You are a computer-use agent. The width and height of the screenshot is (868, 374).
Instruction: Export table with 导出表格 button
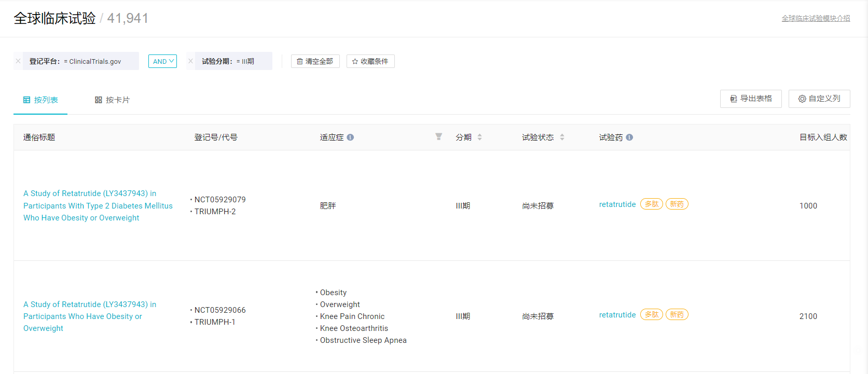point(751,99)
